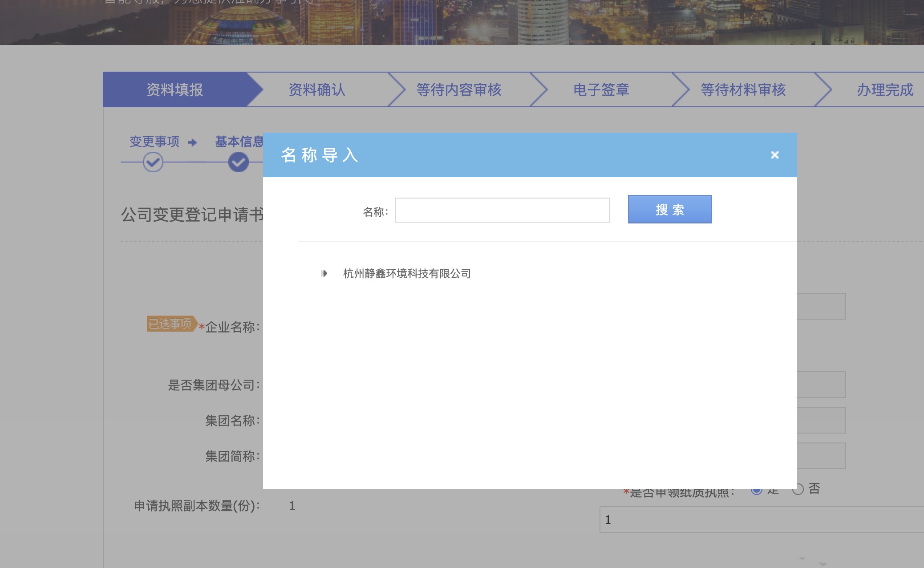
Task: Select 杭州静鑫环境科技有限公司 from the results
Action: [x=406, y=273]
